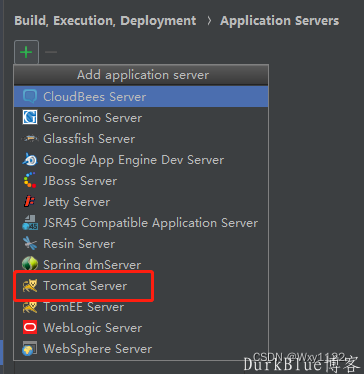The height and width of the screenshot is (374, 364).
Task: Click the Google App Engine icon
Action: pyautogui.click(x=30, y=160)
